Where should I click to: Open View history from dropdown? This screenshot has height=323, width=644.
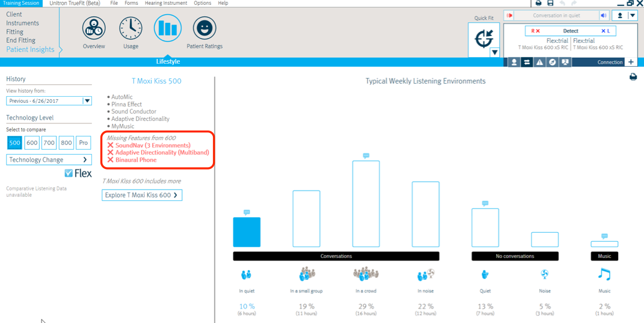(49, 100)
